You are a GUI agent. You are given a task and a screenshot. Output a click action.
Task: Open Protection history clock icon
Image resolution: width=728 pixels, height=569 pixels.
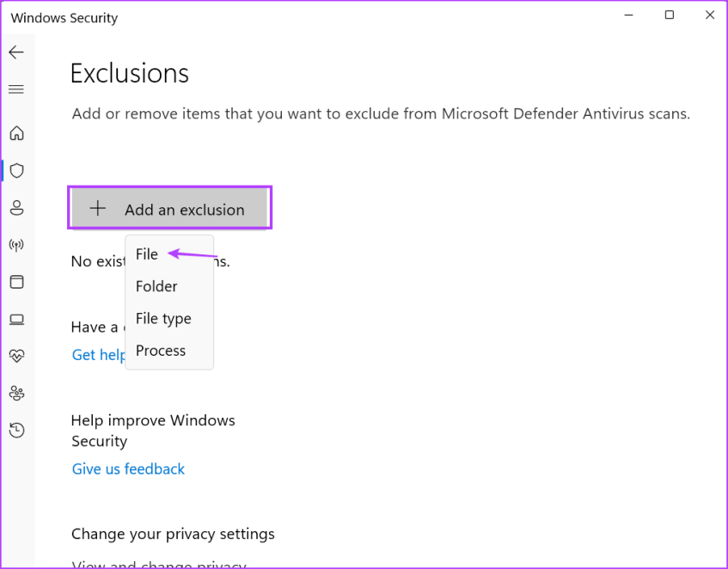point(16,430)
